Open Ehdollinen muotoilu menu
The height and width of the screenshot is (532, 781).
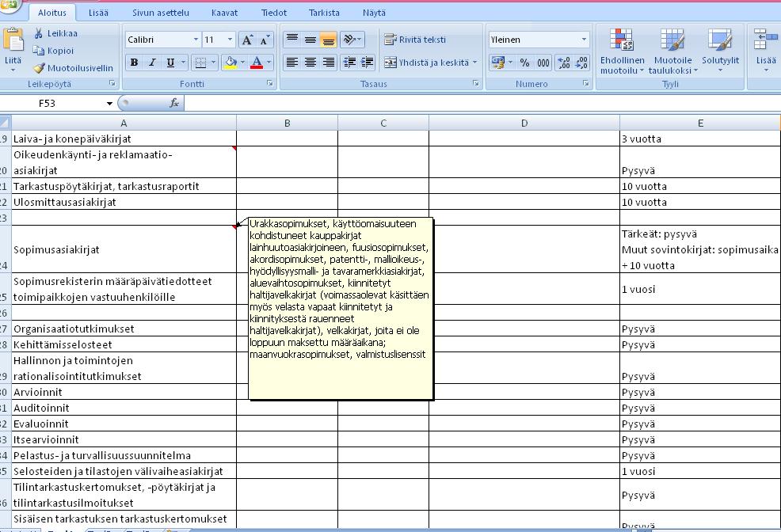click(622, 51)
